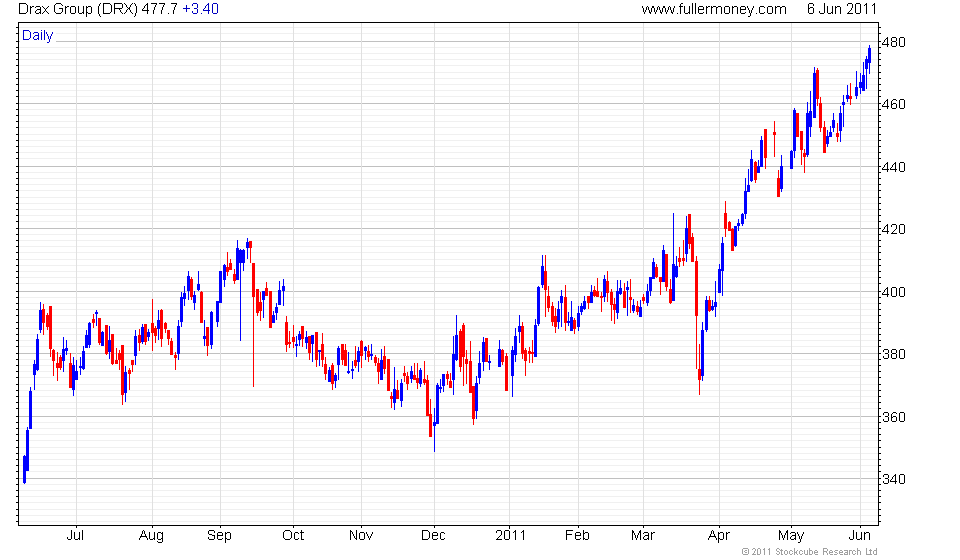Image resolution: width=960 pixels, height=560 pixels.
Task: Click the Aug month axis label
Action: pos(151,536)
